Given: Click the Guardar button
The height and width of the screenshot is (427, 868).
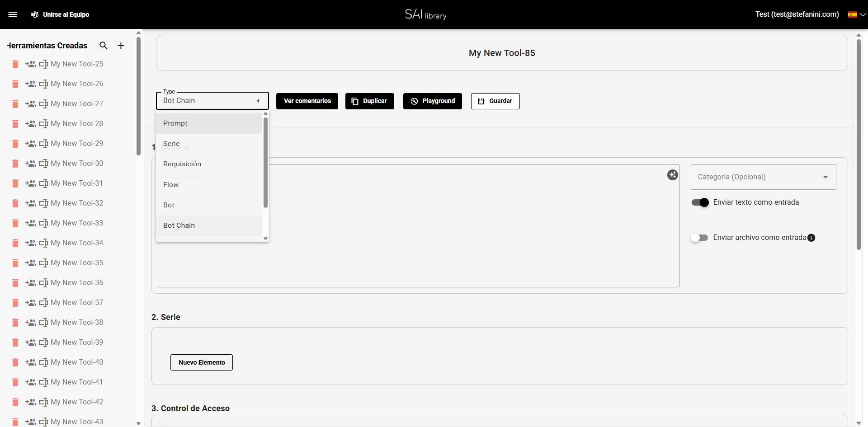Looking at the screenshot, I should pyautogui.click(x=495, y=101).
